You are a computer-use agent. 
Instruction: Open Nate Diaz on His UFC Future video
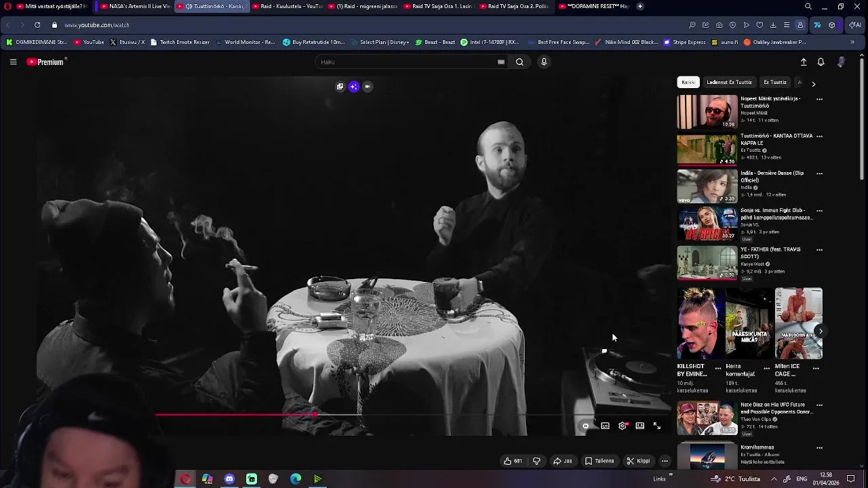click(707, 419)
